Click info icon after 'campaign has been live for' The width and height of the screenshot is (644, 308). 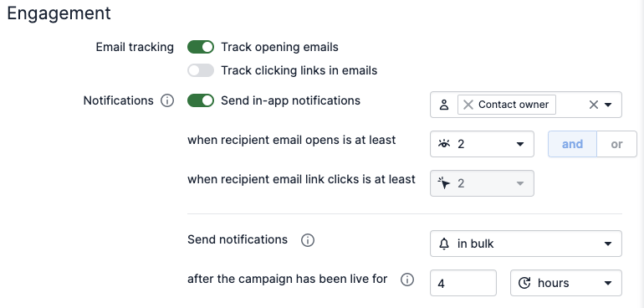pyautogui.click(x=407, y=280)
